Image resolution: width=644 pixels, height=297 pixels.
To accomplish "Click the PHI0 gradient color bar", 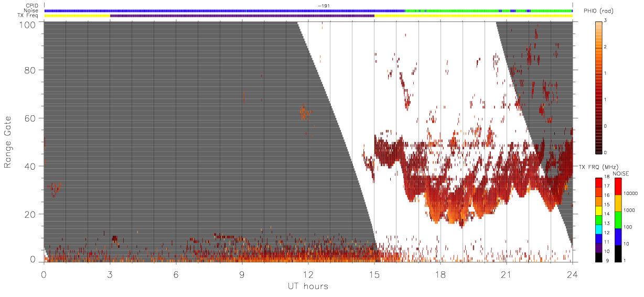I will pos(599,87).
